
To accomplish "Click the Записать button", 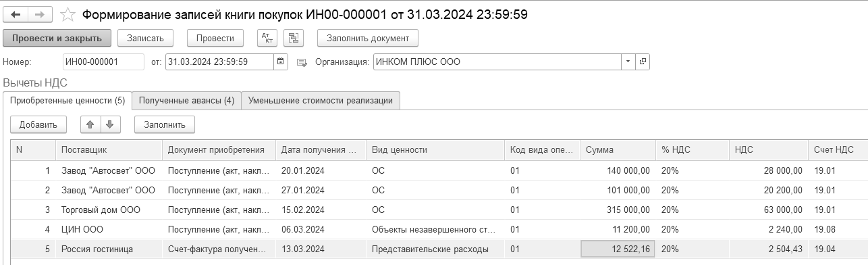I will coord(145,38).
